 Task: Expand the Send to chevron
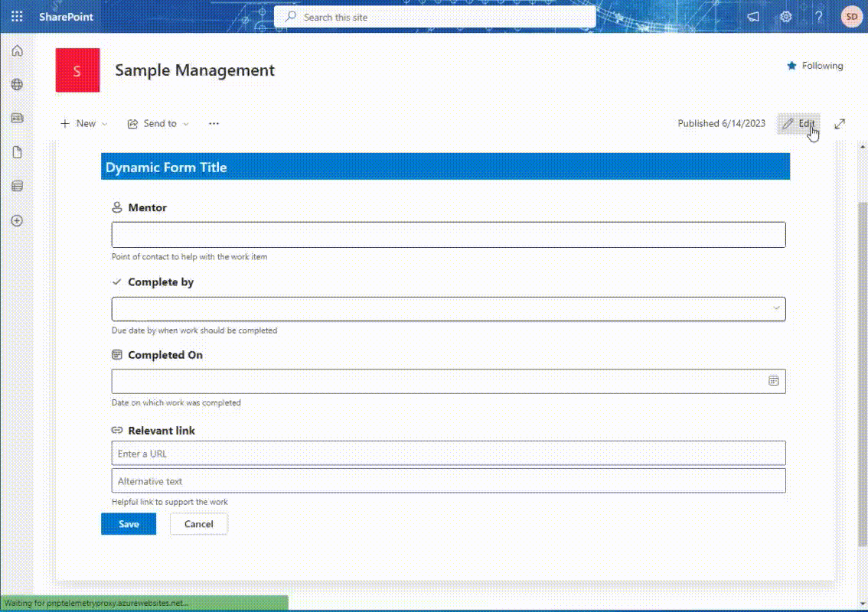coord(186,124)
